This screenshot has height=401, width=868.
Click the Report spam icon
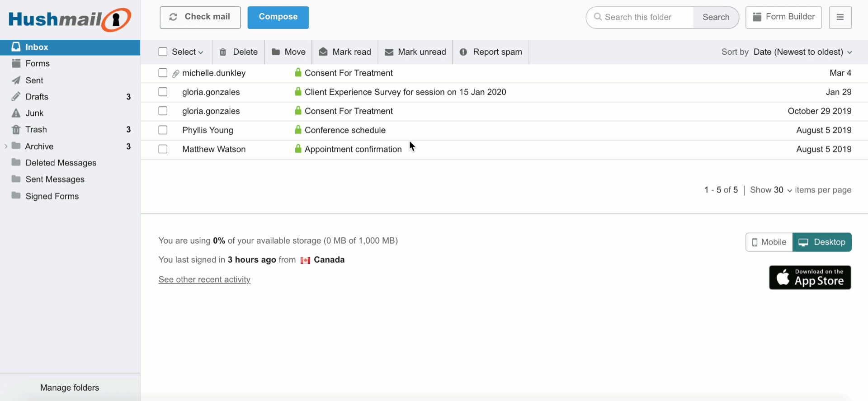tap(463, 52)
